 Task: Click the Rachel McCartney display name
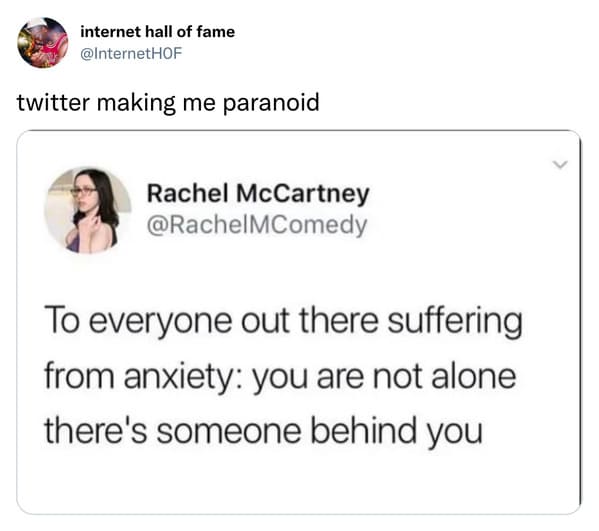click(258, 194)
